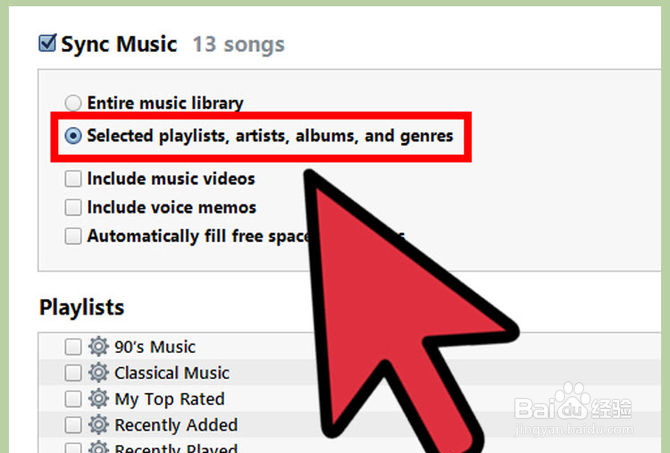The width and height of the screenshot is (670, 453).
Task: Check the My Top Rated playlist checkbox
Action: pyautogui.click(x=73, y=400)
